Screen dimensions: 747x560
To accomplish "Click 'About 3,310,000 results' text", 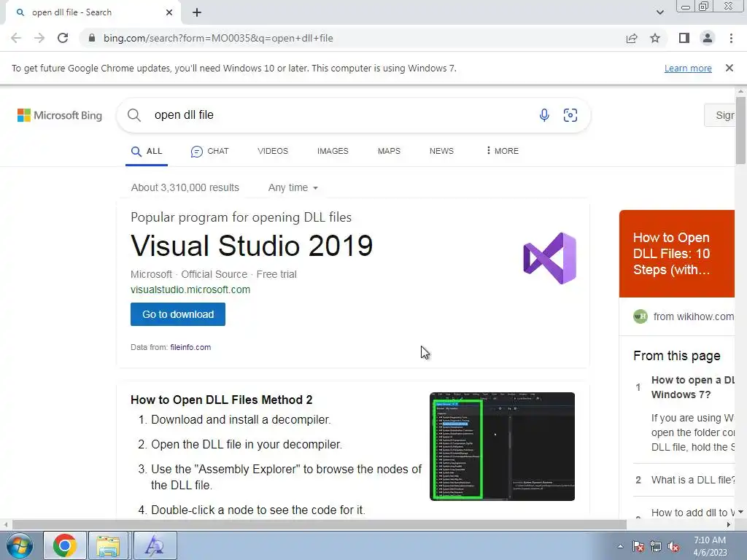I will pos(185,187).
